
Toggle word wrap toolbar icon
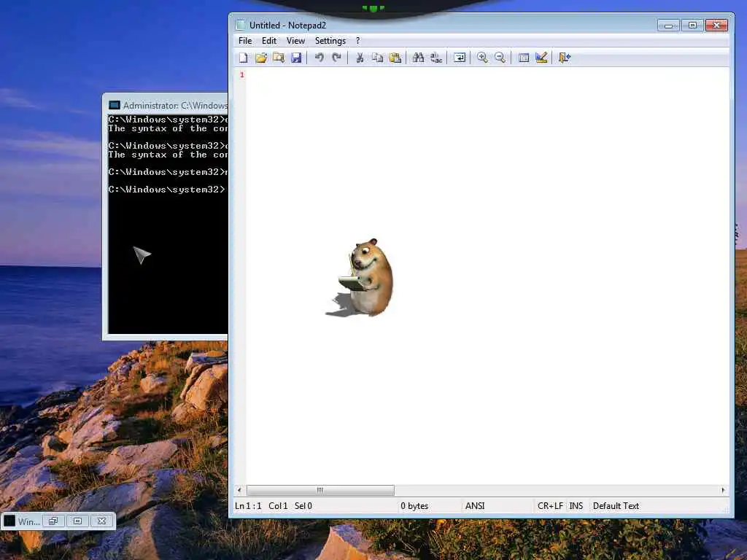pyautogui.click(x=460, y=58)
